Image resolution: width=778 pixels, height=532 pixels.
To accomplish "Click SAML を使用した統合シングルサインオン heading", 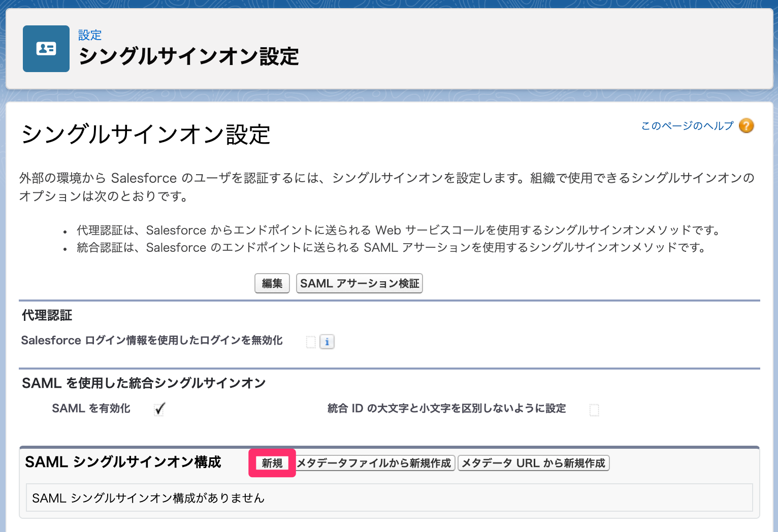I will tap(144, 383).
